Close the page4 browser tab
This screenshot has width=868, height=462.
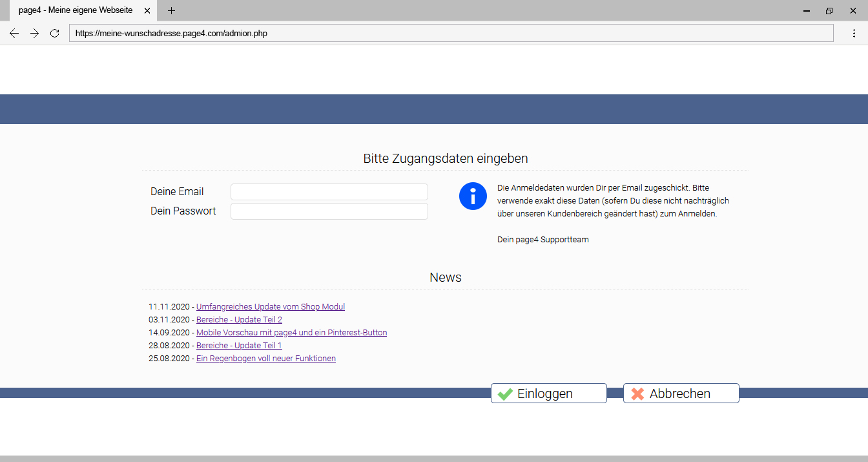coord(147,10)
